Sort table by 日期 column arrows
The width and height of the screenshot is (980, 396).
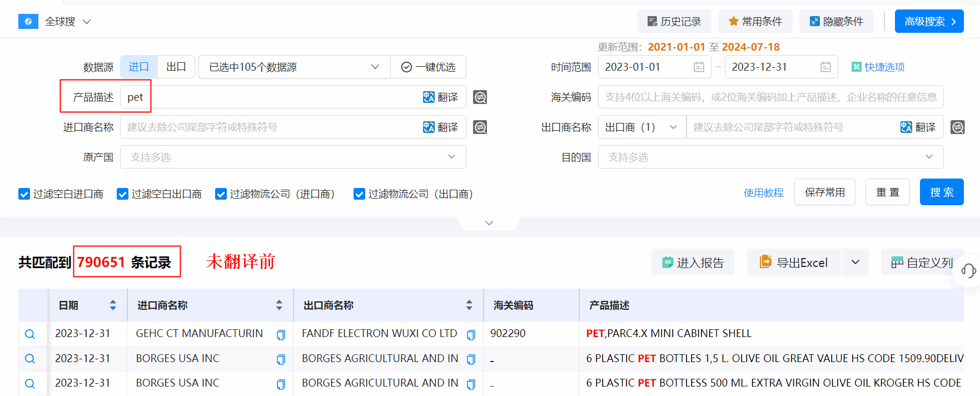[x=113, y=305]
